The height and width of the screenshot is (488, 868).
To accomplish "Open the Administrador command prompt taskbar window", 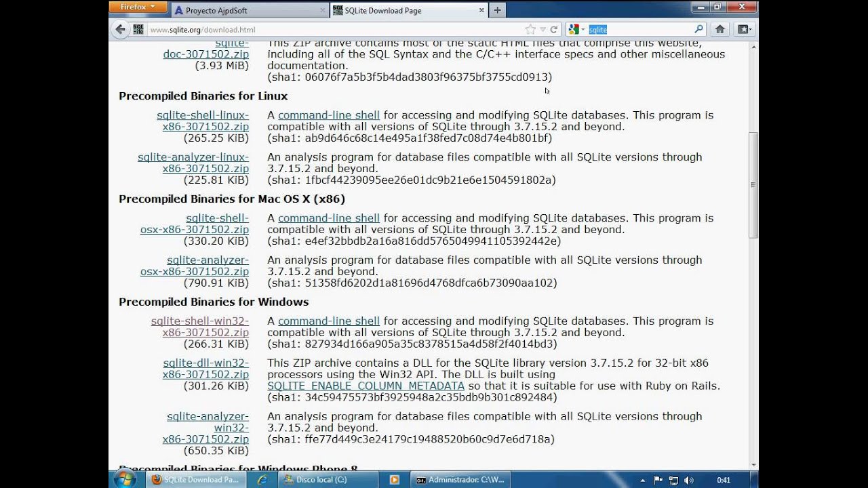I will (461, 480).
